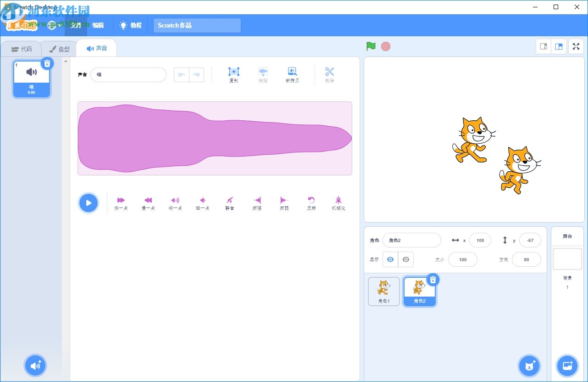Add a new sprite with the cat button

[x=529, y=365]
